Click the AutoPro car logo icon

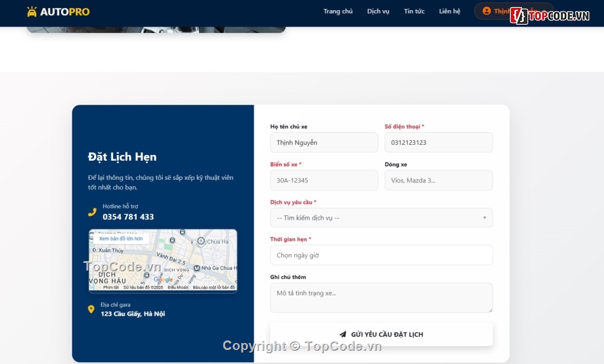click(x=32, y=11)
